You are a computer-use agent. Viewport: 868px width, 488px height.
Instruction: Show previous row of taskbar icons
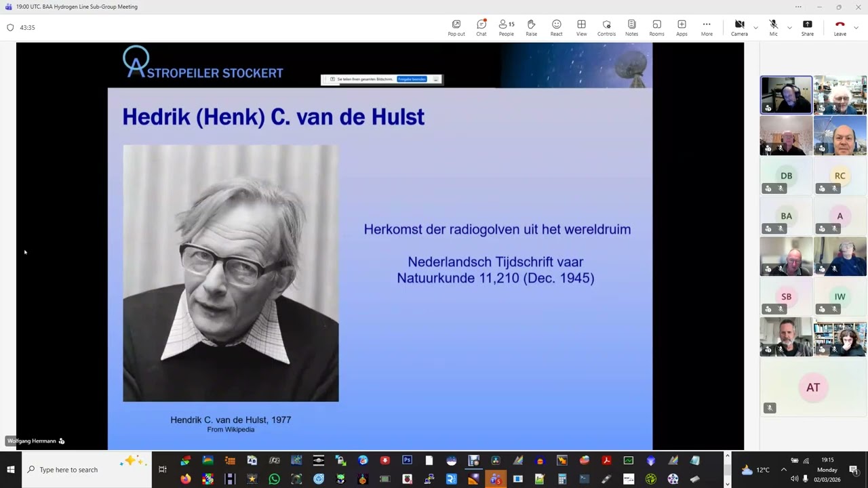[x=728, y=455]
